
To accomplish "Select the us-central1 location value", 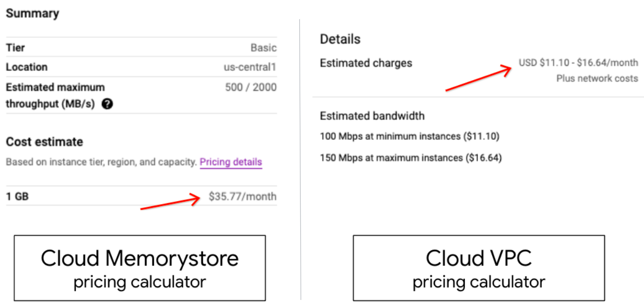I will pos(250,67).
